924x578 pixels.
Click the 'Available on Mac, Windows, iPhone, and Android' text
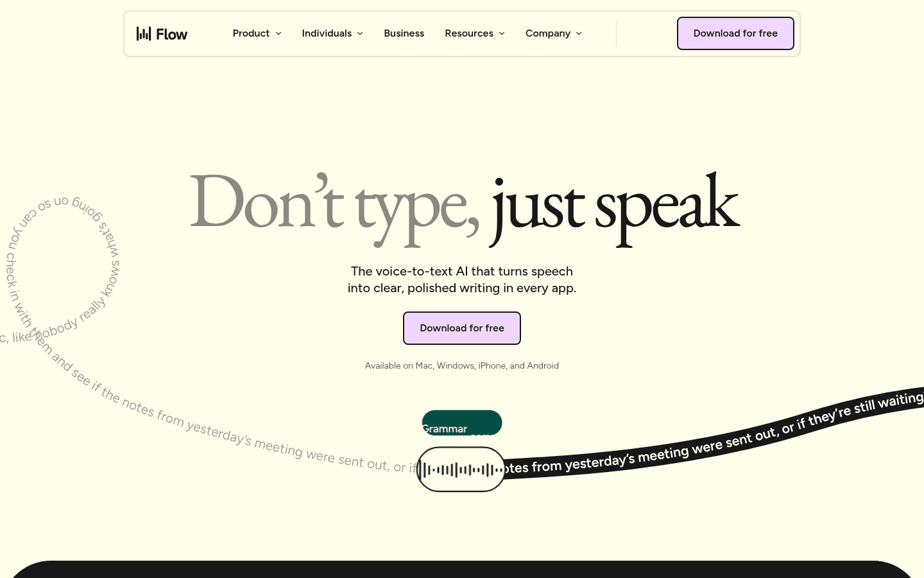tap(462, 365)
